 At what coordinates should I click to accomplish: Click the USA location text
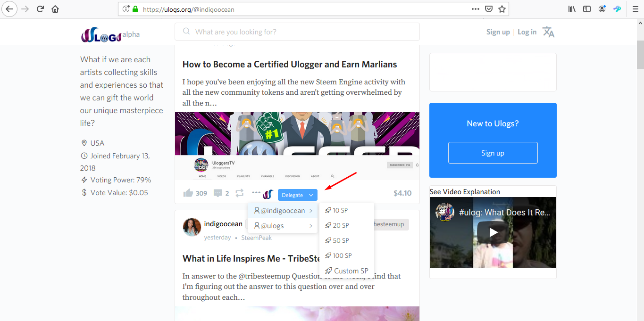[x=97, y=143]
